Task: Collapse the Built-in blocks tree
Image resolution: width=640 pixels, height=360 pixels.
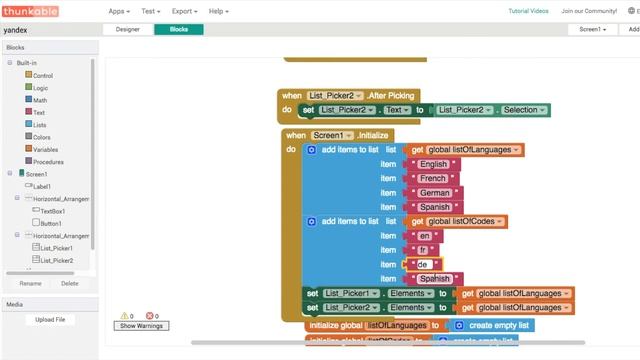Action: click(x=10, y=62)
